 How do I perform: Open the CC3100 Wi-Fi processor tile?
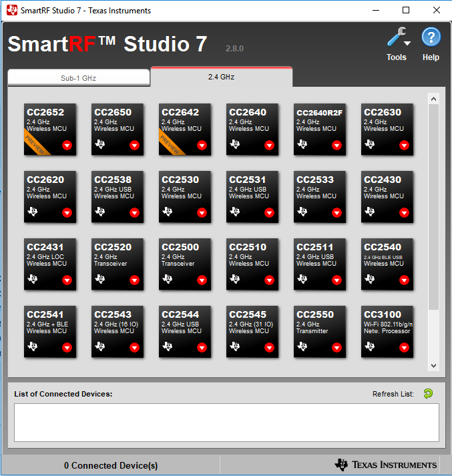point(387,332)
